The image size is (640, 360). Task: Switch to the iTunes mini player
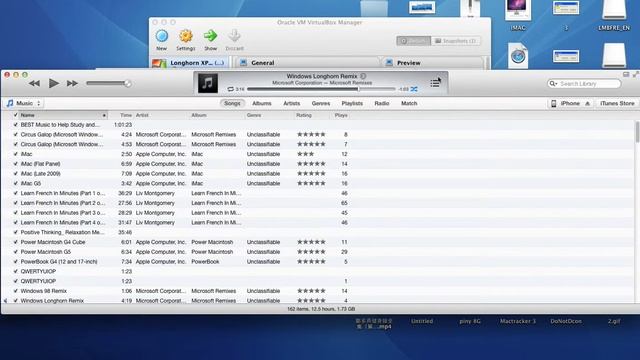(626, 74)
